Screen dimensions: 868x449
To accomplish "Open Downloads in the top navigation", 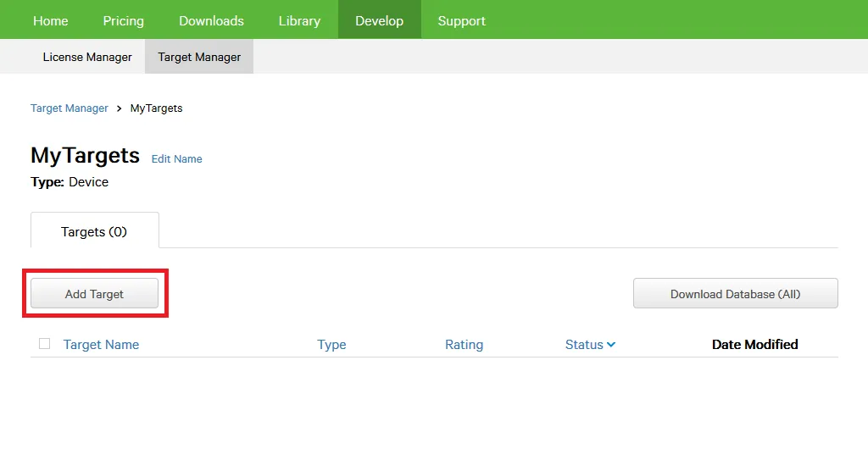I will coord(211,20).
